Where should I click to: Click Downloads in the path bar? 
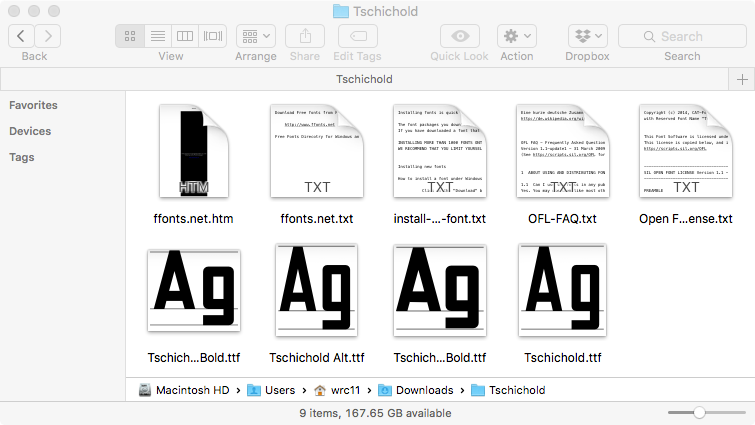(x=424, y=390)
